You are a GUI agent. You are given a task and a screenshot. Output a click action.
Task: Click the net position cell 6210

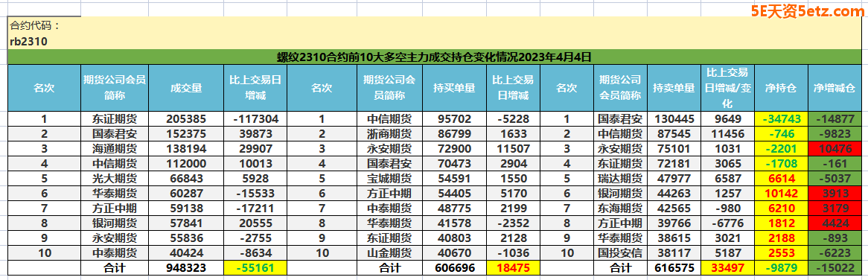[x=781, y=209]
